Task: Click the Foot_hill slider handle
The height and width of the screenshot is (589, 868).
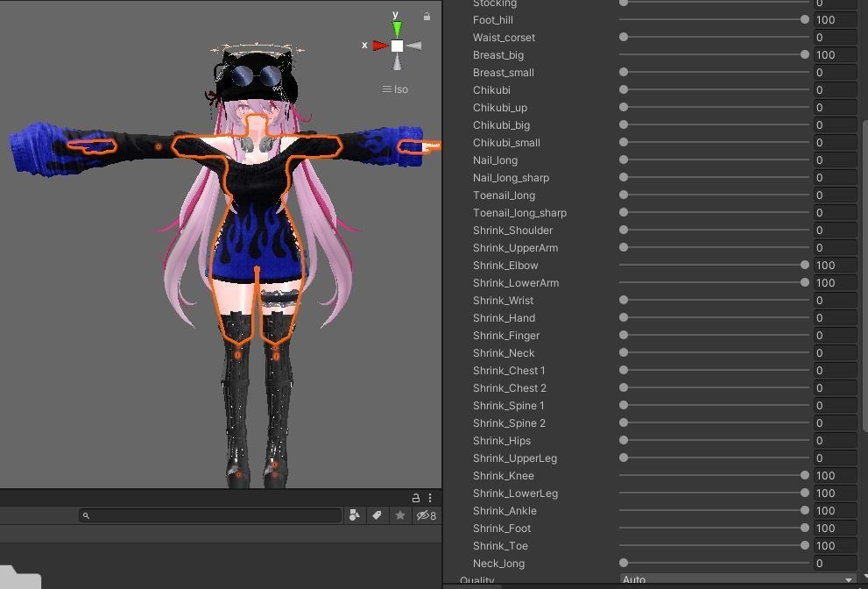Action: 804,19
